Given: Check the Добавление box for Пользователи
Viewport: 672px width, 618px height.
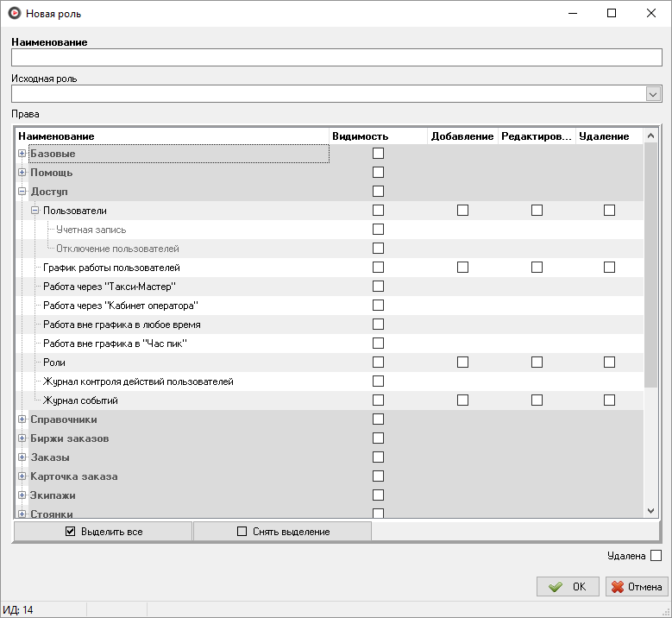Looking at the screenshot, I should (x=462, y=211).
